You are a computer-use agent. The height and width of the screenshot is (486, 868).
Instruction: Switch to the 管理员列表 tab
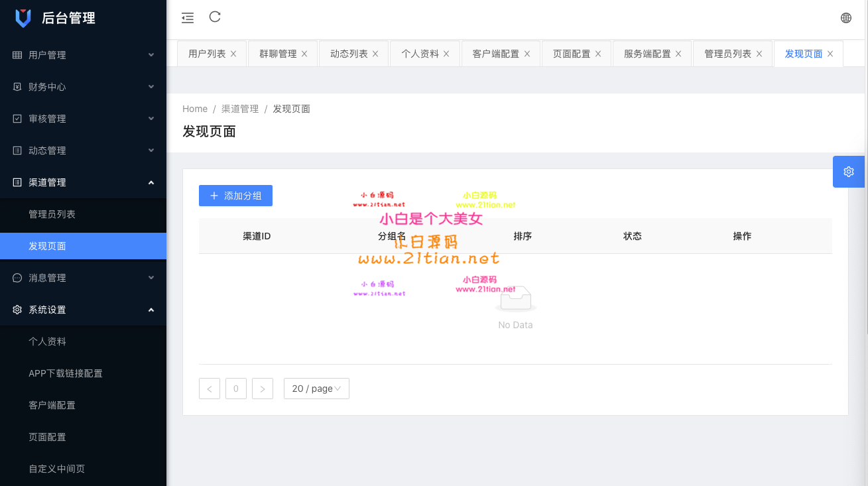tap(728, 54)
